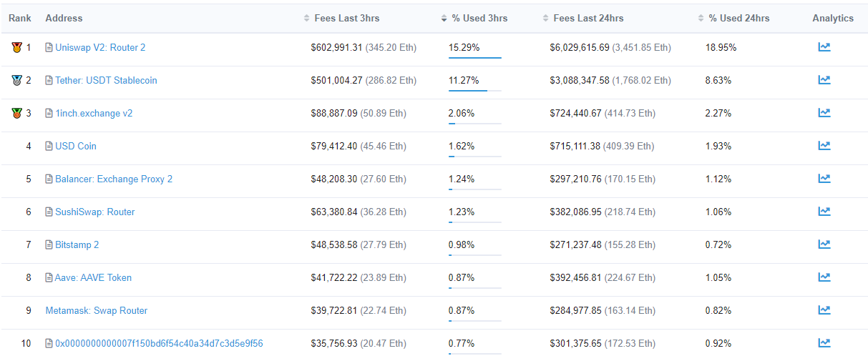
Task: Click contract document icon beside Balancer Exchange Proxy
Action: (49, 179)
